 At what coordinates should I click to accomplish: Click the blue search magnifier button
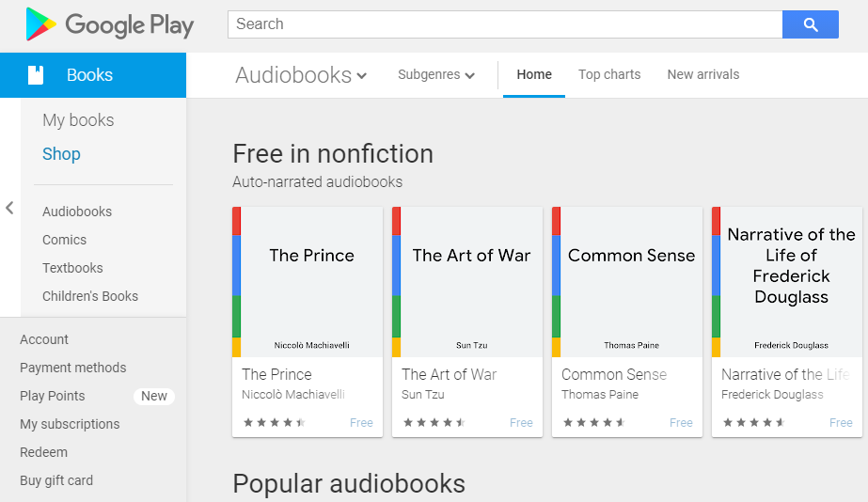tap(811, 24)
